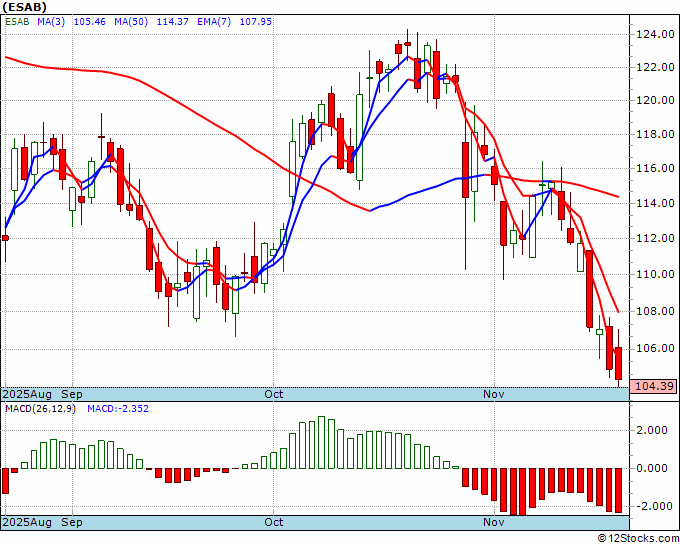This screenshot has width=680, height=546.
Task: Click the 114.00 price axis label
Action: pyautogui.click(x=655, y=203)
